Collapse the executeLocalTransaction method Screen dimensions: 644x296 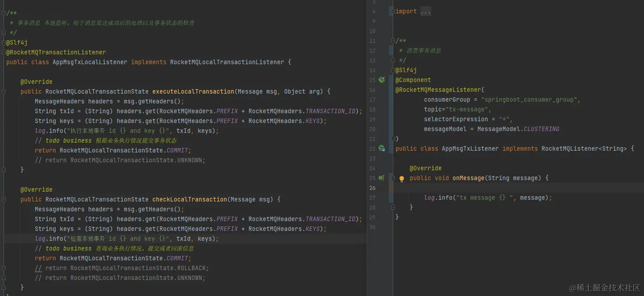click(4, 91)
